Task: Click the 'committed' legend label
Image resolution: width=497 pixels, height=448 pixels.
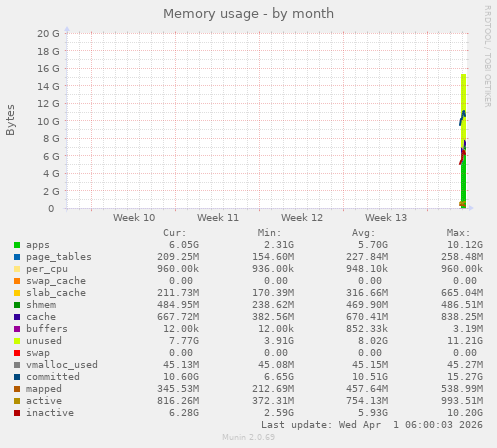Action: 53,377
